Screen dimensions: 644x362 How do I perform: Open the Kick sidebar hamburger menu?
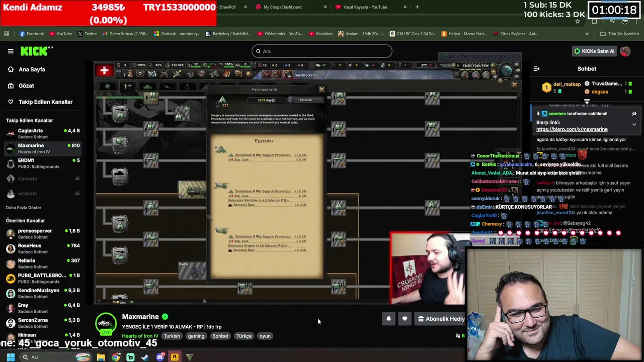(x=11, y=51)
